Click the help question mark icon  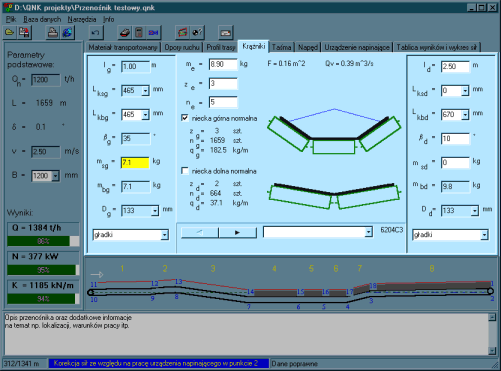click(x=197, y=32)
